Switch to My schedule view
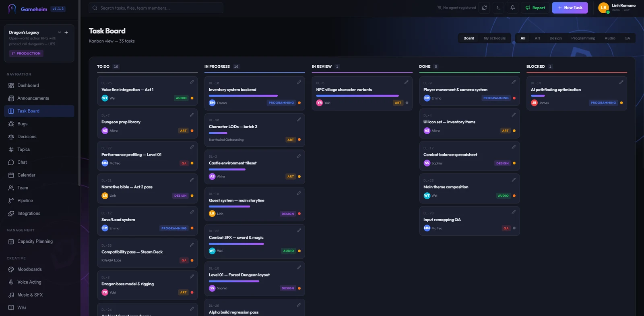The image size is (644, 316). pyautogui.click(x=495, y=38)
